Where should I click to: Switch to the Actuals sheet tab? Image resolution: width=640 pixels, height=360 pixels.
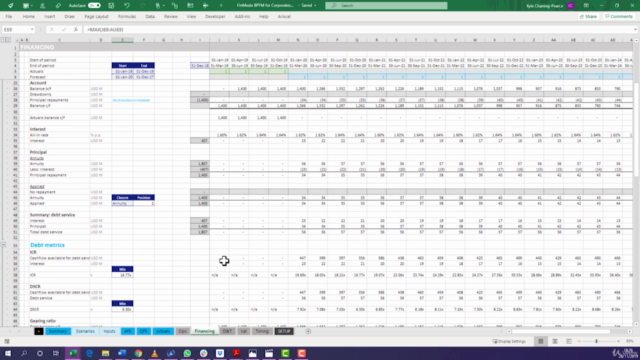click(x=163, y=331)
